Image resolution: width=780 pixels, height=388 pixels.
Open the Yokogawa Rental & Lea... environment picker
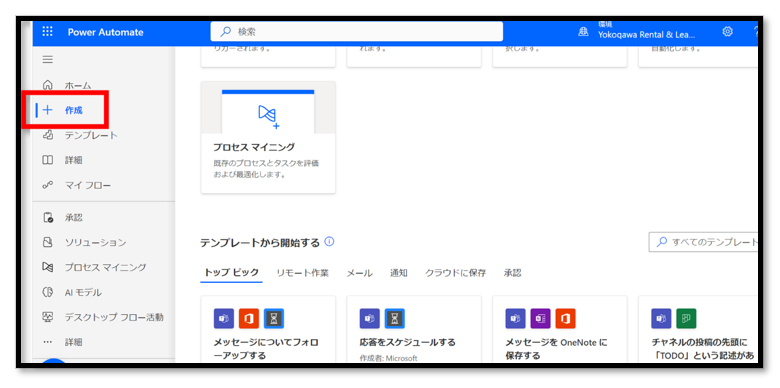pyautogui.click(x=646, y=31)
